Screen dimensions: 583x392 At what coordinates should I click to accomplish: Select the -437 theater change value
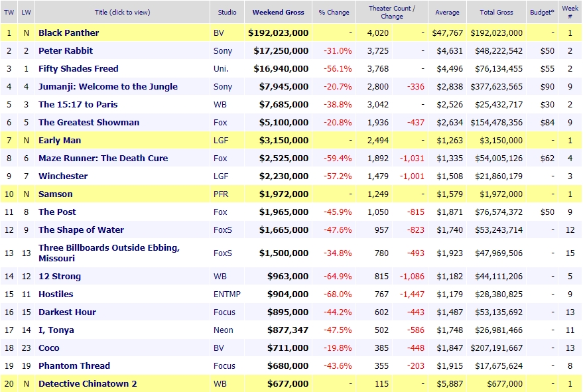pyautogui.click(x=416, y=122)
